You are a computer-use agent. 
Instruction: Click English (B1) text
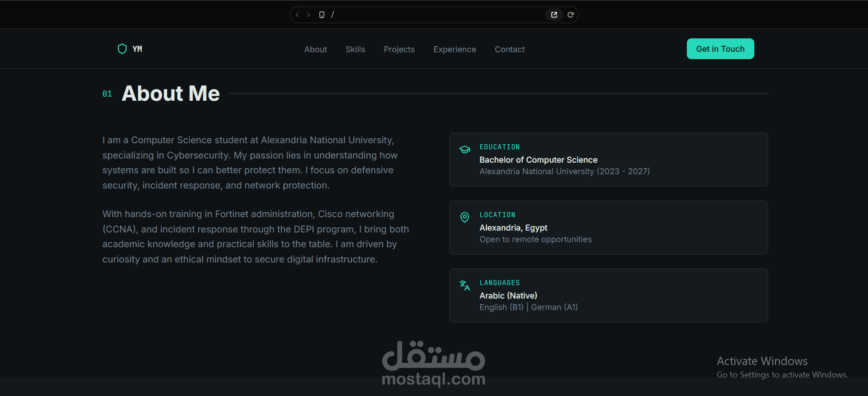501,307
